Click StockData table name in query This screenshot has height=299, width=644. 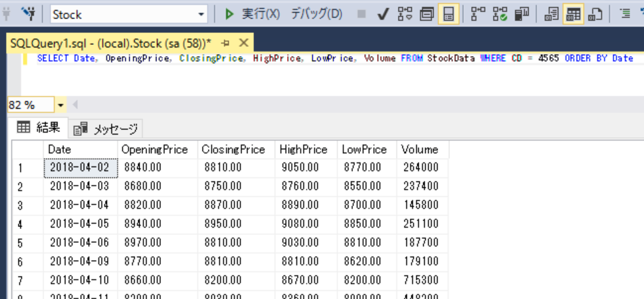451,58
